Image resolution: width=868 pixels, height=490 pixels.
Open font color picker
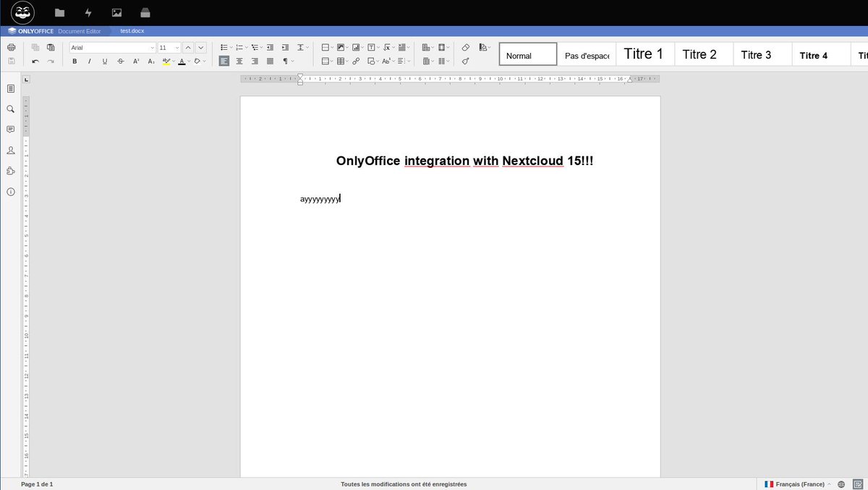click(190, 61)
